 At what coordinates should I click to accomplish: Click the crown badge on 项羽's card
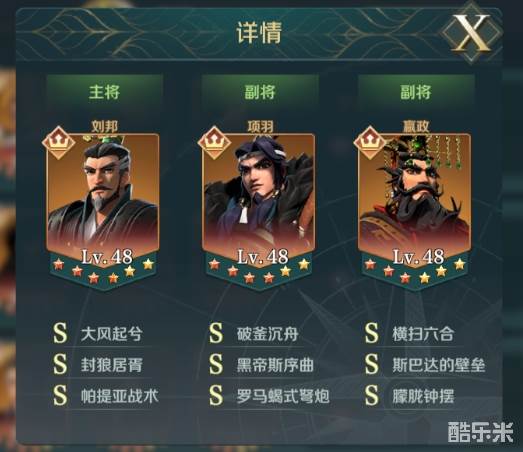pos(214,142)
